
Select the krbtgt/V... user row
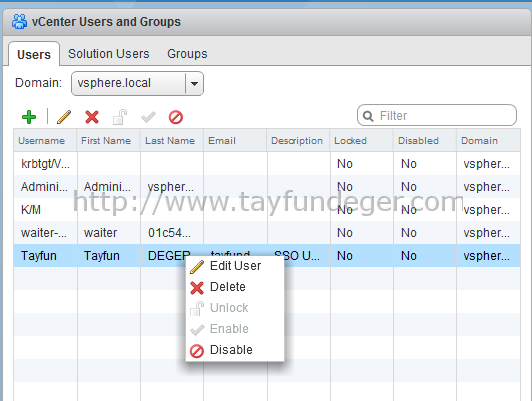point(267,164)
